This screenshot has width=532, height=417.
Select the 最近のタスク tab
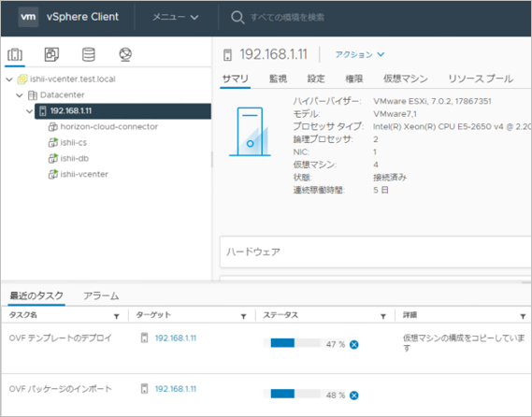pyautogui.click(x=36, y=295)
